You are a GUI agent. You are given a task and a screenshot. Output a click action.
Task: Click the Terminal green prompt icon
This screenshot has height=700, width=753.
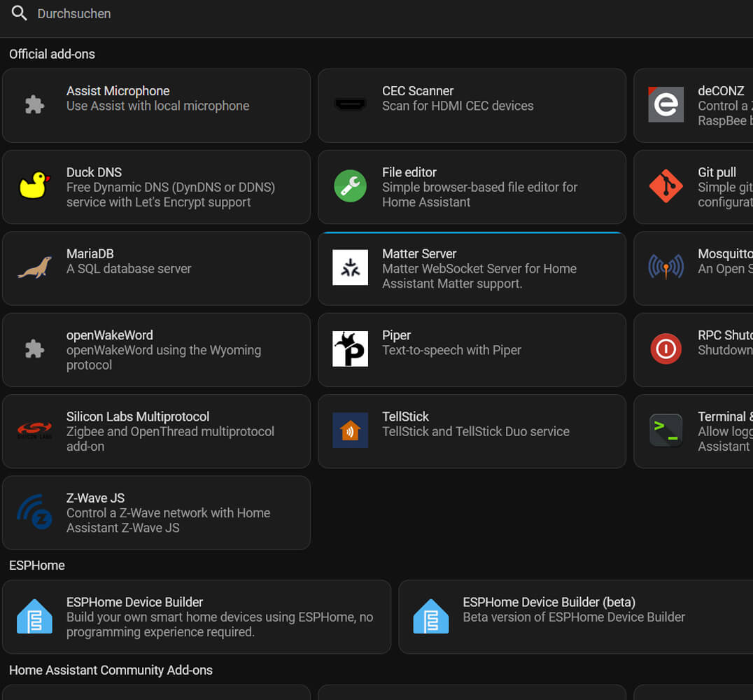666,430
